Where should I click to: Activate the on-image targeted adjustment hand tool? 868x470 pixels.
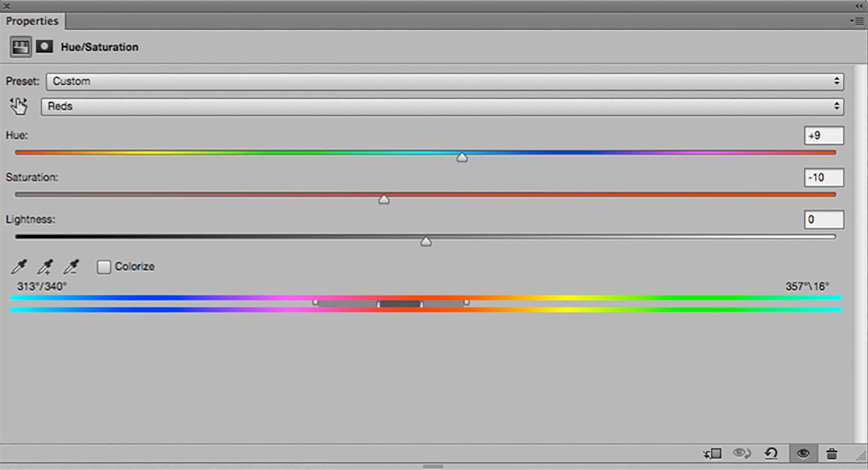coord(18,106)
